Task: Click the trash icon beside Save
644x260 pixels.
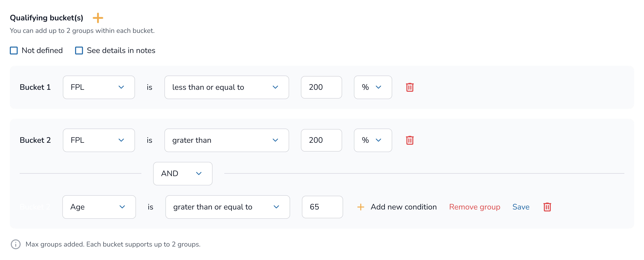Action: coord(547,207)
